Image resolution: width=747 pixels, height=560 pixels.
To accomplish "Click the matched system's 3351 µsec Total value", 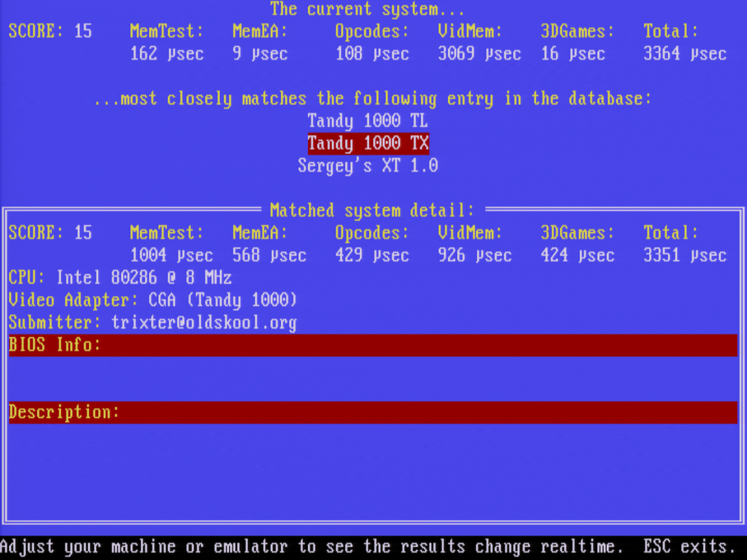I will [x=685, y=255].
